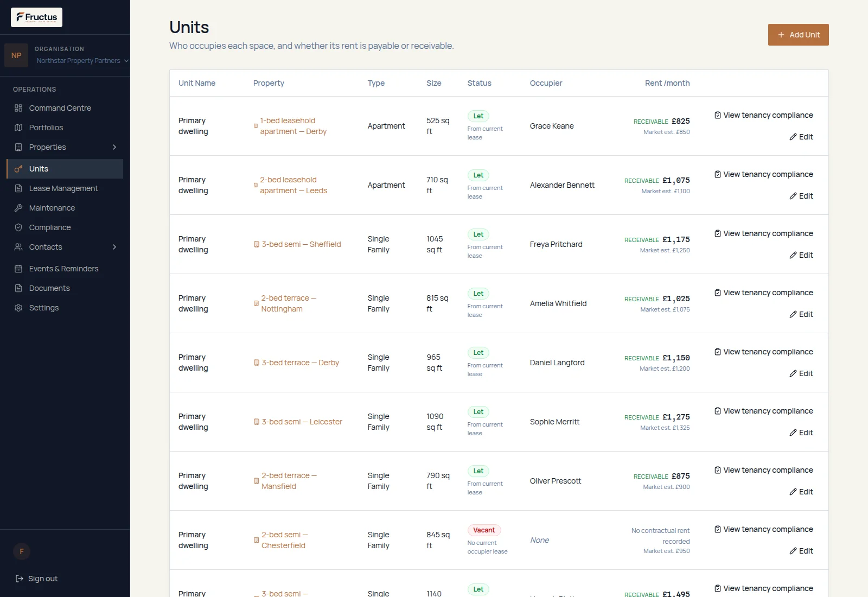Click the Maintenance wrench icon

tap(18, 208)
